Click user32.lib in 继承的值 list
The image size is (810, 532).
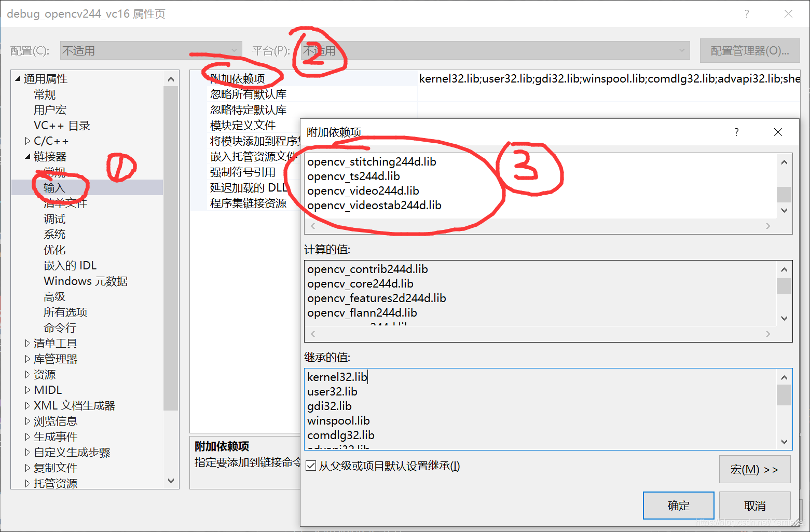[x=332, y=391]
